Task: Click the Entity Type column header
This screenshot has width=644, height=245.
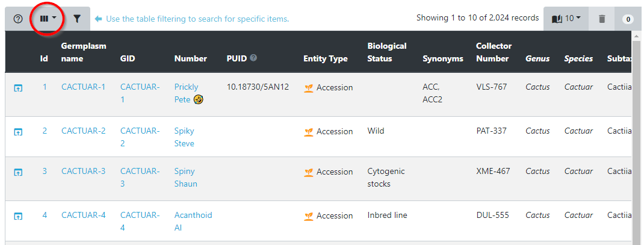Action: pos(325,59)
